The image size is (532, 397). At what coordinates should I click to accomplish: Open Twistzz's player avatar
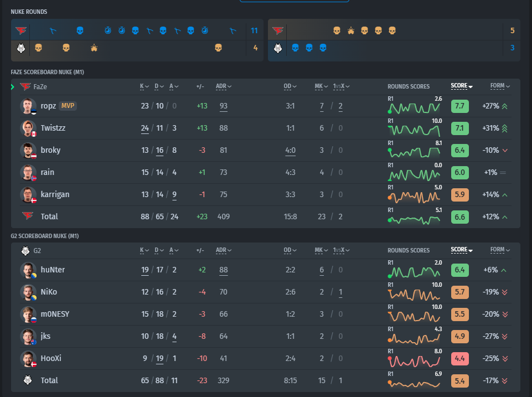[28, 128]
